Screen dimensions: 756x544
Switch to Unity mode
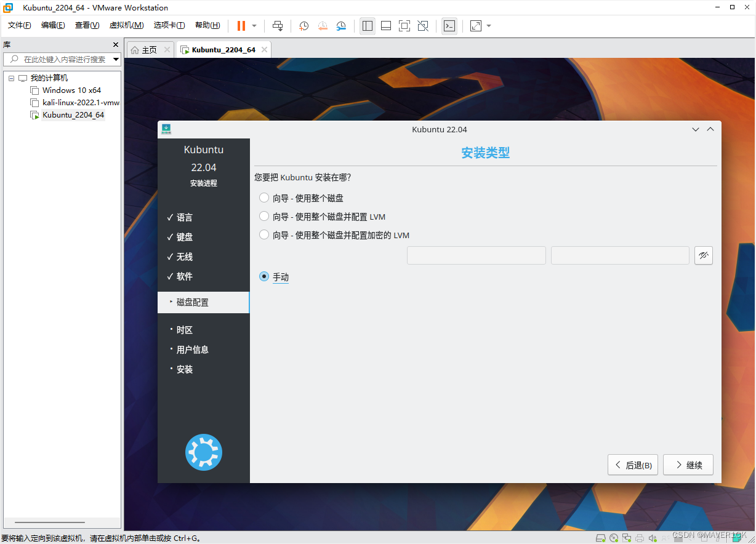coord(423,26)
